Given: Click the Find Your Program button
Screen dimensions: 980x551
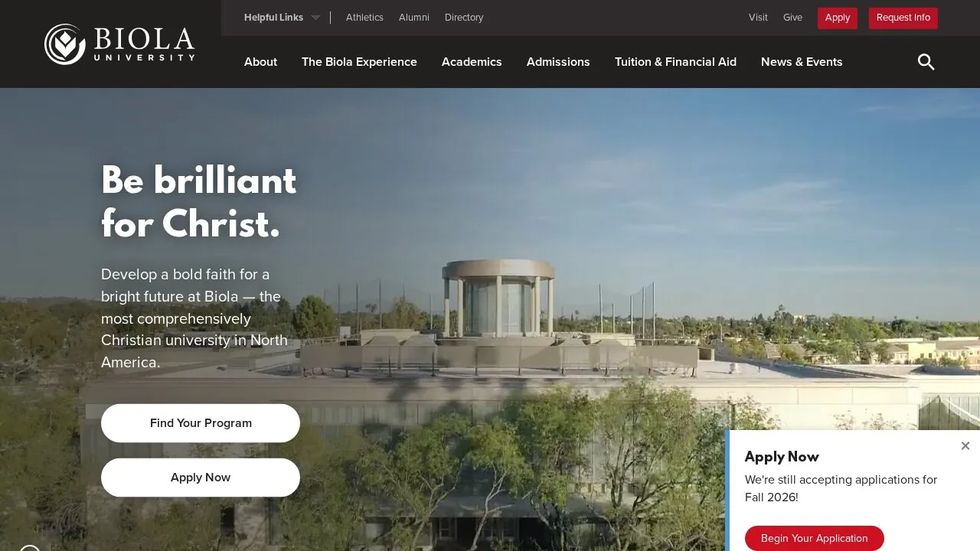Looking at the screenshot, I should coord(201,423).
